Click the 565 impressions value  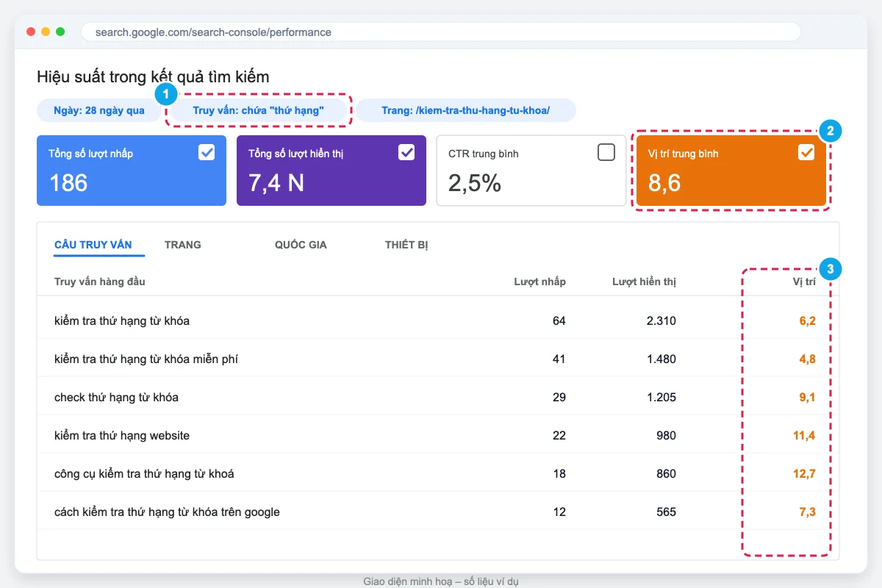667,512
